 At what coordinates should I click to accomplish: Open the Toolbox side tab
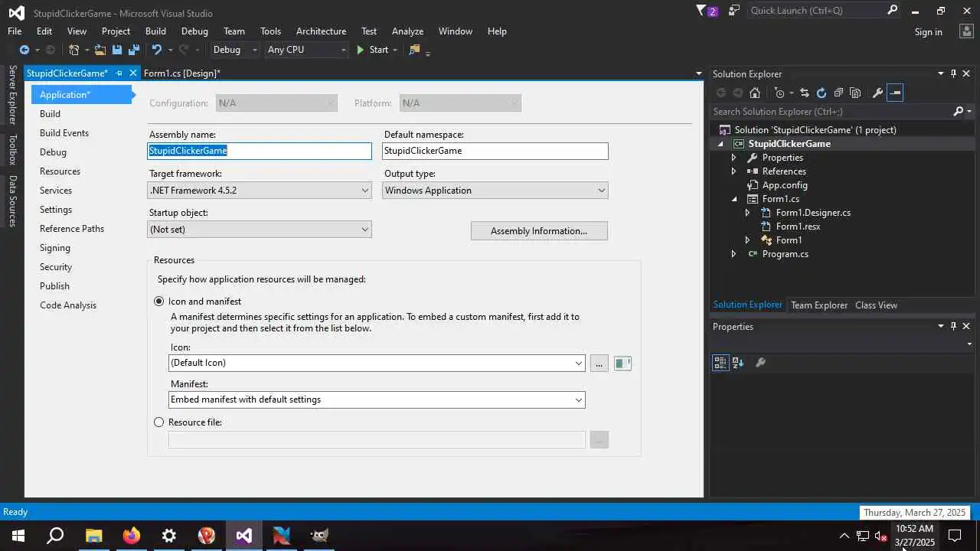point(12,149)
